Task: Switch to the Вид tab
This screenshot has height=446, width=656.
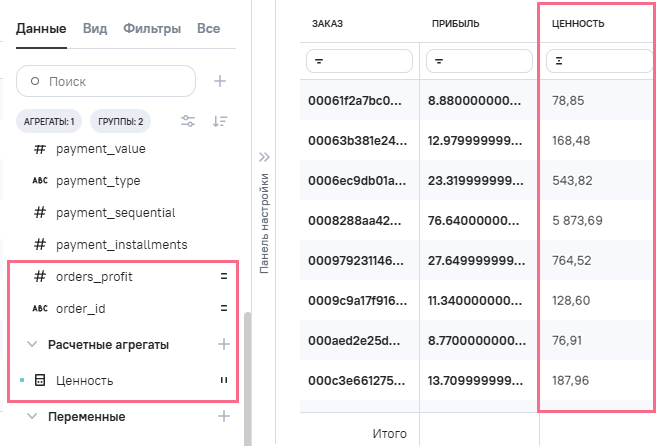Action: (95, 29)
